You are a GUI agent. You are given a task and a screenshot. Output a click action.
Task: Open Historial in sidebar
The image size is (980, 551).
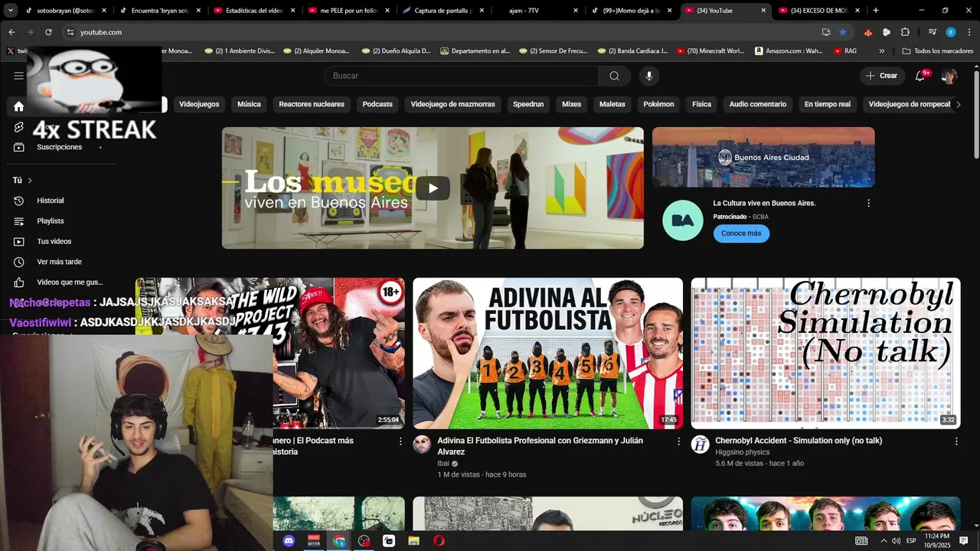[x=51, y=201]
